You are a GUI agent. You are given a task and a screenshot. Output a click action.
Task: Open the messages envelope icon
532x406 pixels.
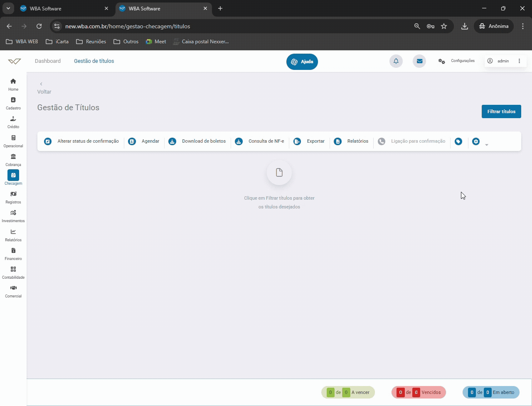pos(419,61)
